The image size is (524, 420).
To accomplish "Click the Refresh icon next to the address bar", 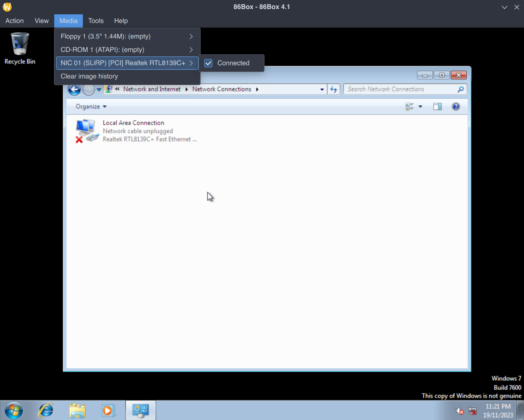I will (333, 89).
